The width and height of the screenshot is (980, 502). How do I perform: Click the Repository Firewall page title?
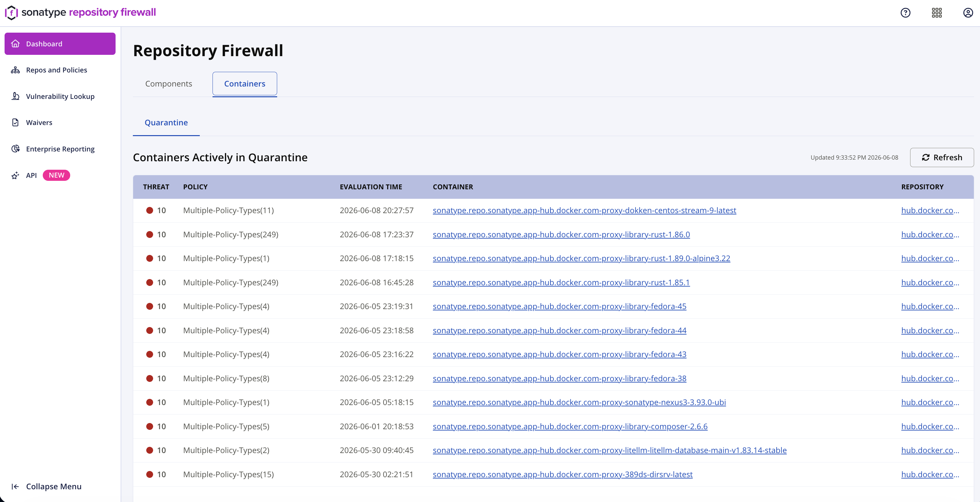tap(208, 51)
